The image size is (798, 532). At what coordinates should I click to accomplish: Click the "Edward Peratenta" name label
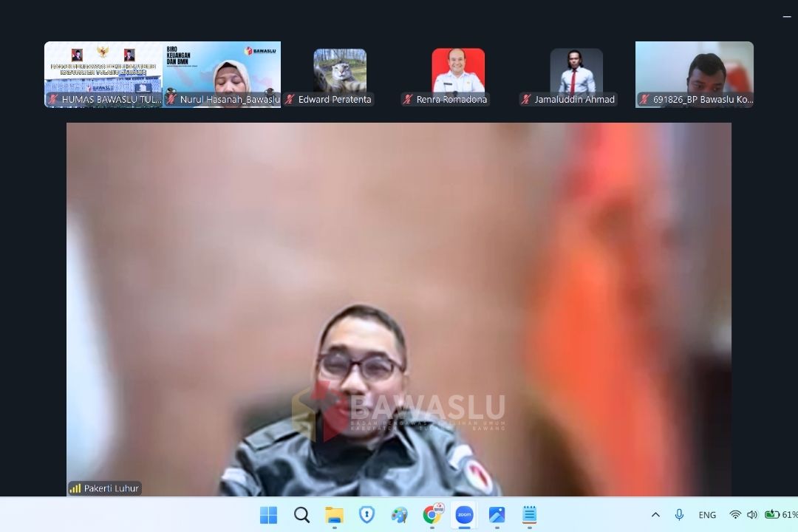tap(335, 99)
